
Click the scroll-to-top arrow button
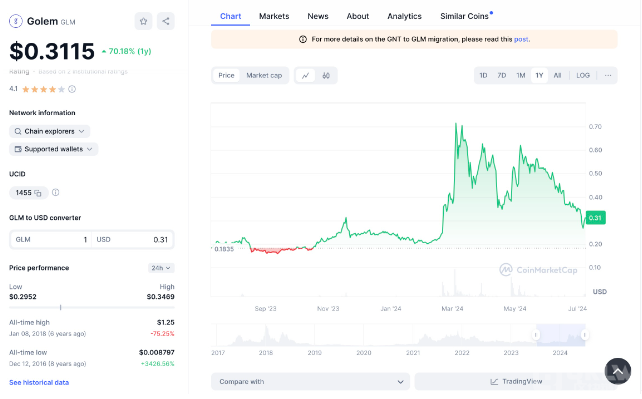[618, 371]
